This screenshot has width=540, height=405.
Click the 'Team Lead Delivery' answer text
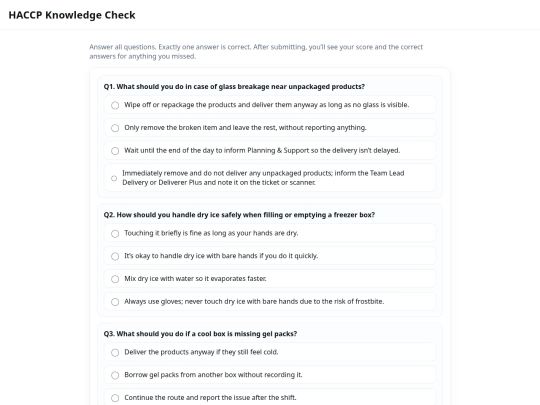click(x=263, y=178)
